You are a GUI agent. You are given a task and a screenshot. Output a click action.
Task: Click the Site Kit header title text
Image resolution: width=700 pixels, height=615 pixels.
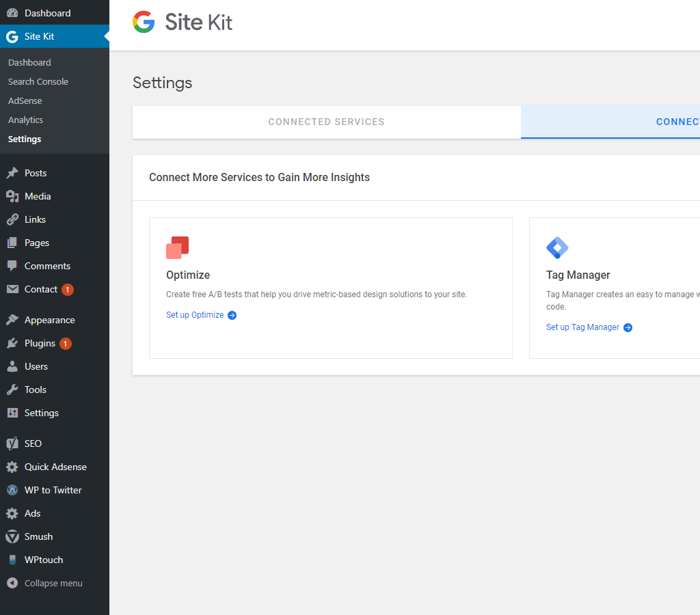199,22
